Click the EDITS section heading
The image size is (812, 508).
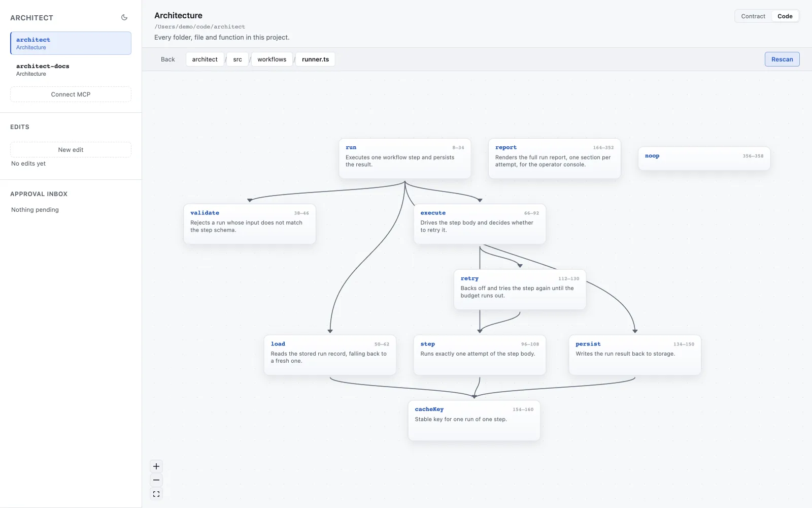click(20, 127)
